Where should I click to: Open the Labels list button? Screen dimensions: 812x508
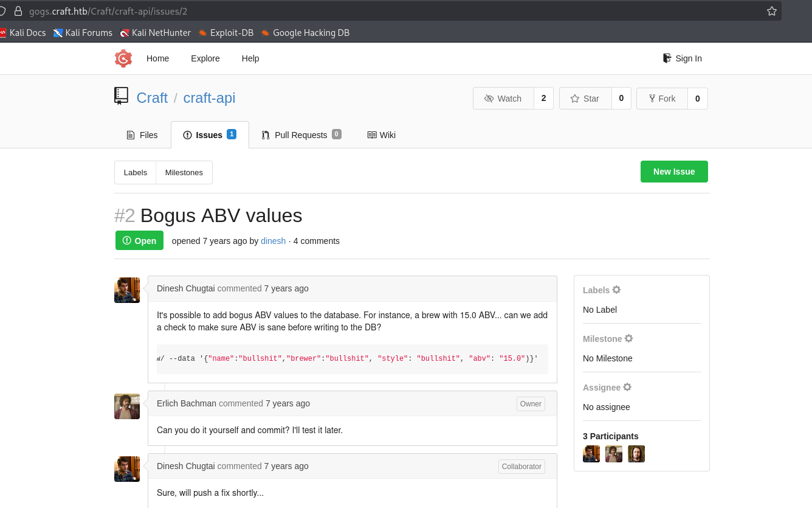click(x=136, y=173)
